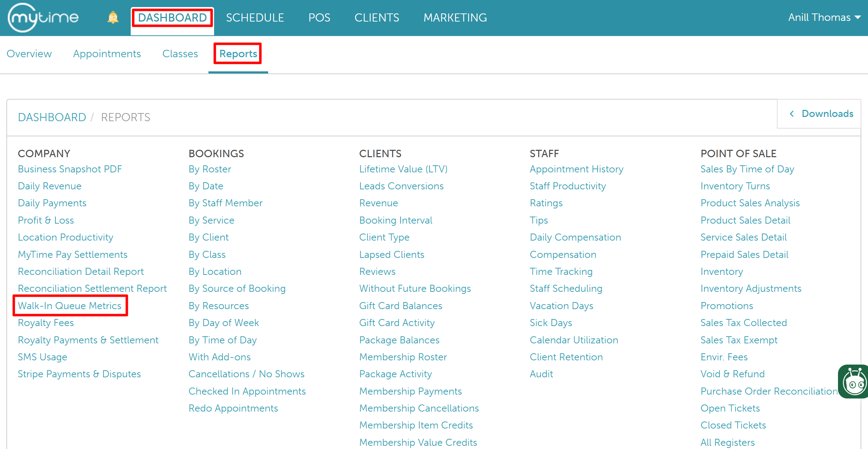Screen dimensions: 868x449
Task: Open the Daily Revenue report
Action: coord(50,186)
